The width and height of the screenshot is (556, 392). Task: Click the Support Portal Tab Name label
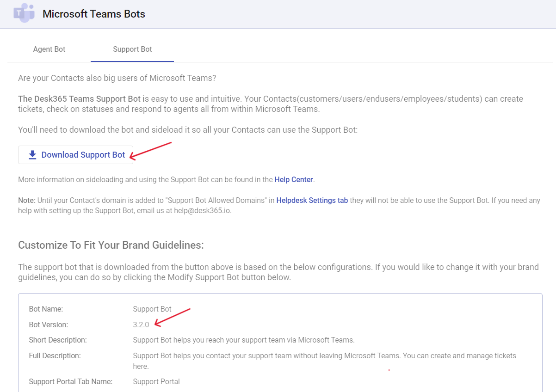point(70,381)
